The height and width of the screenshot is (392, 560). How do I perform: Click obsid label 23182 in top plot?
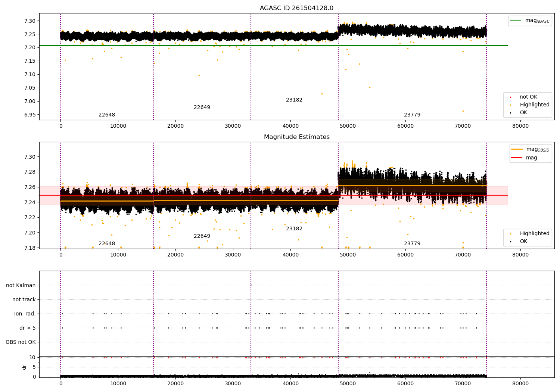point(294,100)
